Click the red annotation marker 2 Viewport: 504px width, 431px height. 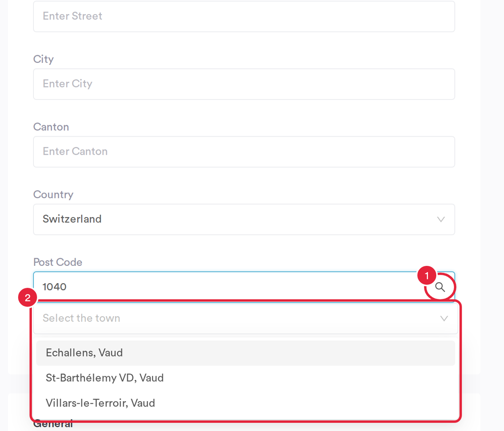click(x=27, y=298)
